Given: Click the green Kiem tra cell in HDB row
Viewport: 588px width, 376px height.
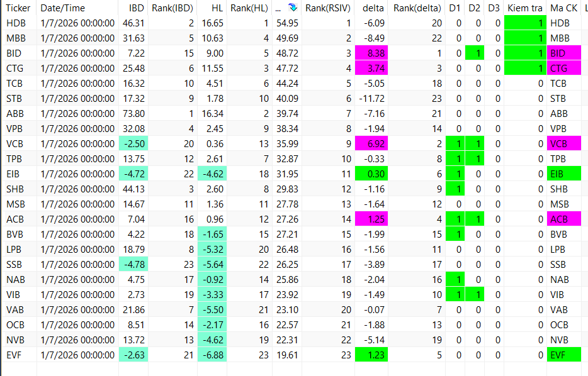Looking at the screenshot, I should coord(525,23).
